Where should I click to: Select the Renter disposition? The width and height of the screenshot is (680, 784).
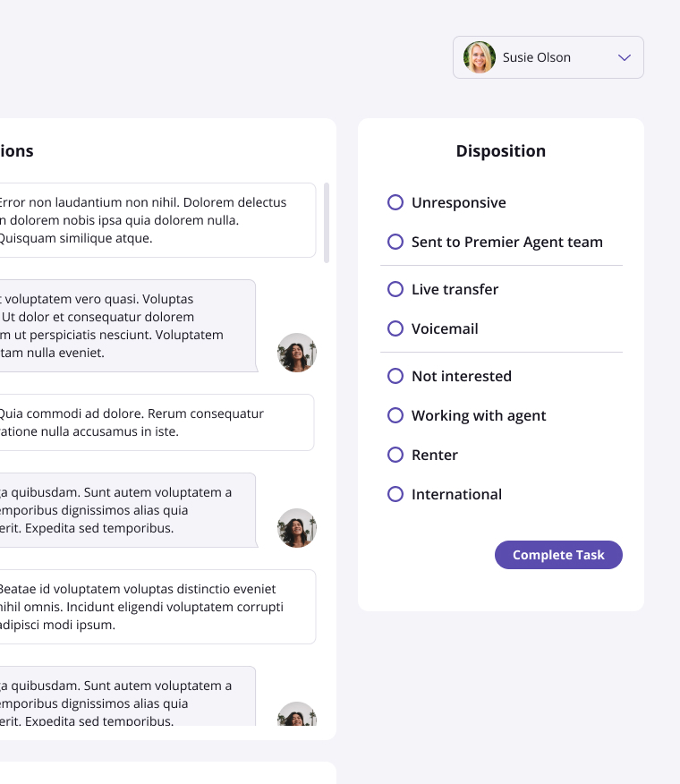point(395,456)
